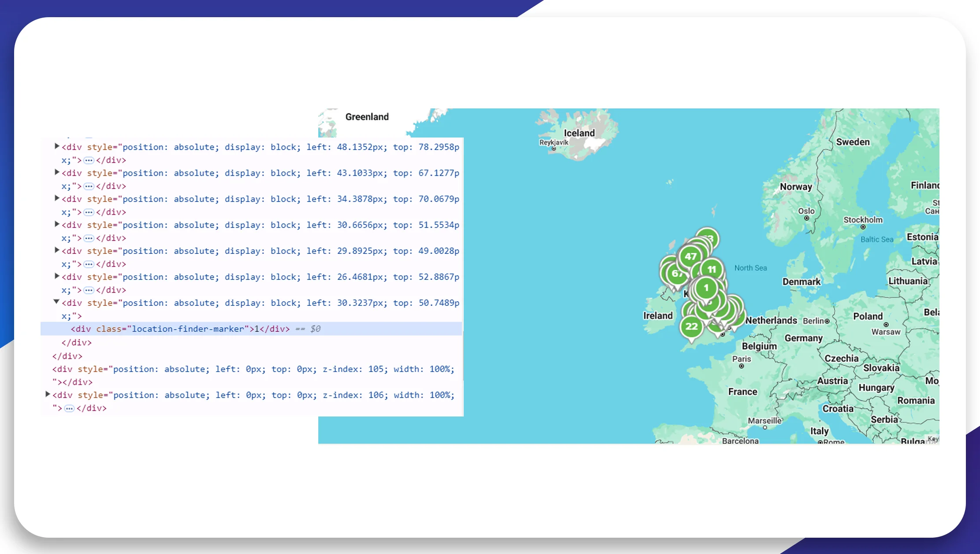The image size is (980, 554).
Task: Click the Marseille city label
Action: [x=764, y=421]
